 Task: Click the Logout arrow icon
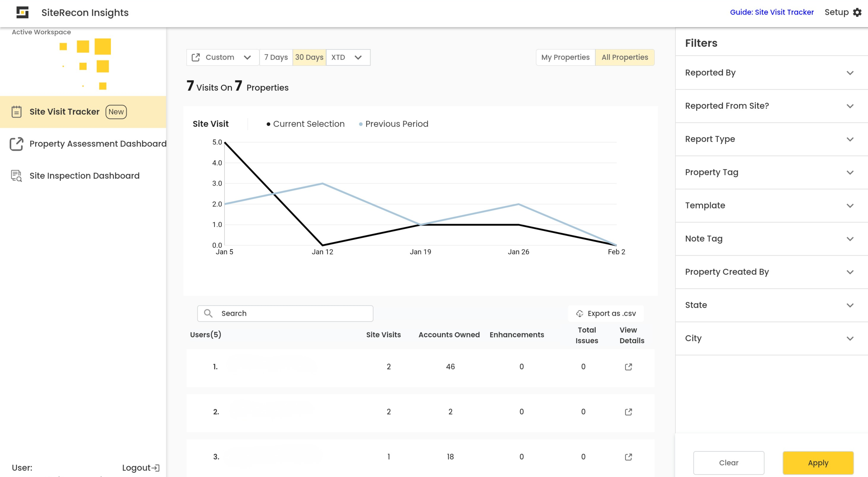(155, 468)
